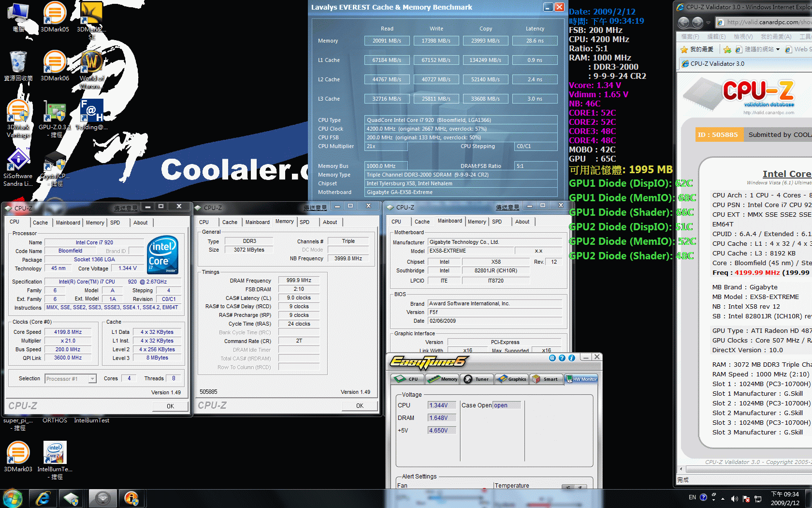Select HW Monitor tab in EasyTune6
This screenshot has width=812, height=508.
[x=581, y=379]
